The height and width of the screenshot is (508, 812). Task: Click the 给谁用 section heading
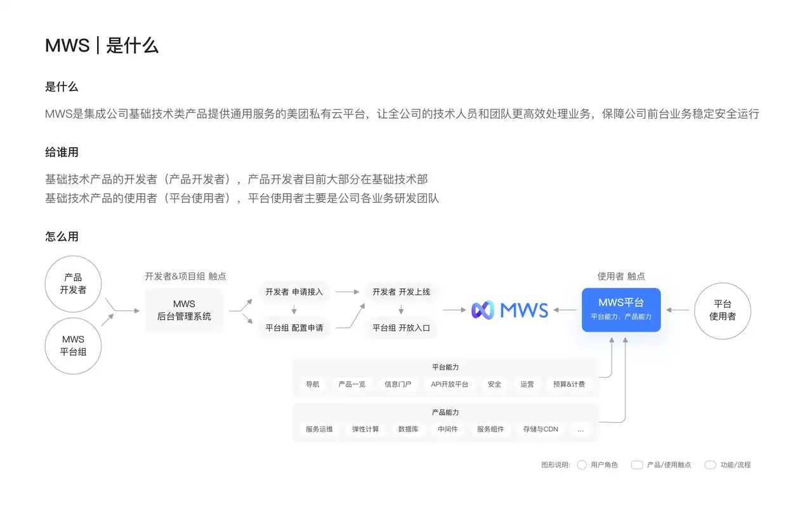62,152
